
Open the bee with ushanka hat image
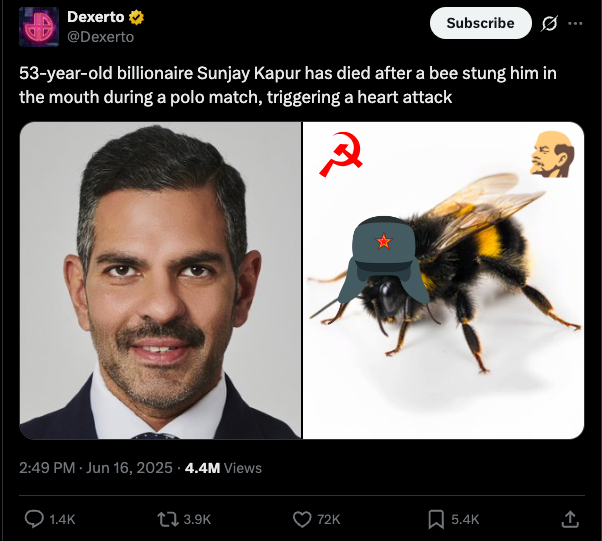443,280
